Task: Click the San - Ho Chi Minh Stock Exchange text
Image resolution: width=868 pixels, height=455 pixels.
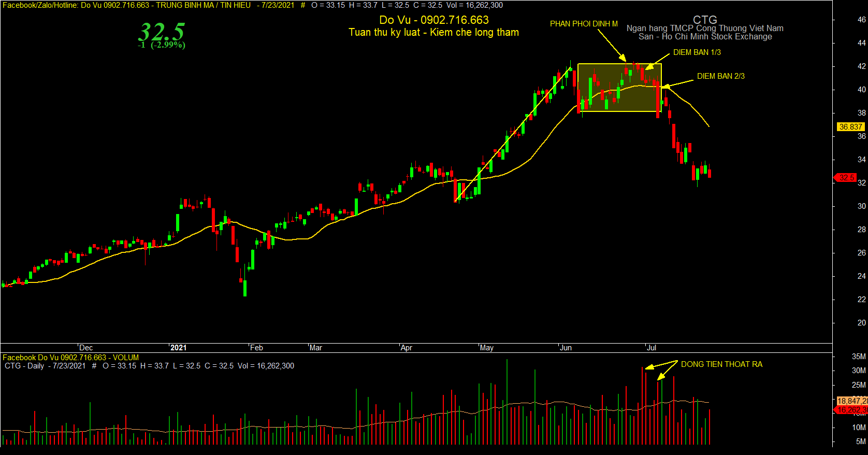Action: tap(705, 37)
